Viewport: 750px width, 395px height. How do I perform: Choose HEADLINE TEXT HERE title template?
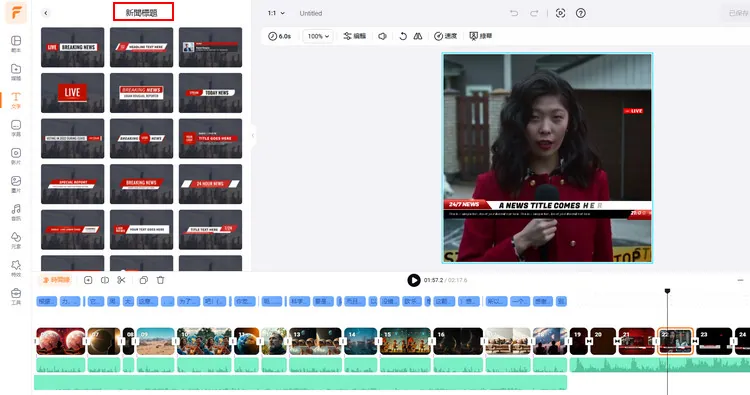click(142, 47)
